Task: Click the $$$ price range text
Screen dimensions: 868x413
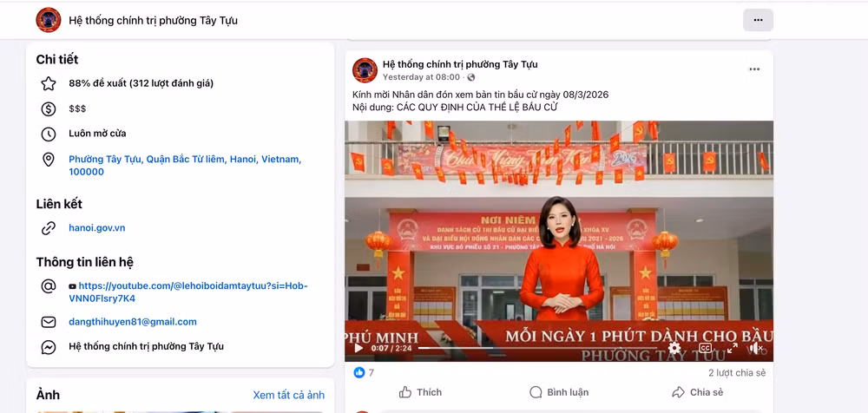Action: point(77,108)
